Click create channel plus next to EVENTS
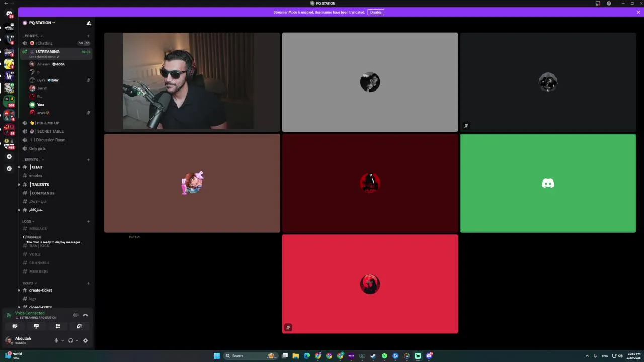Image resolution: width=644 pixels, height=362 pixels. click(88, 160)
